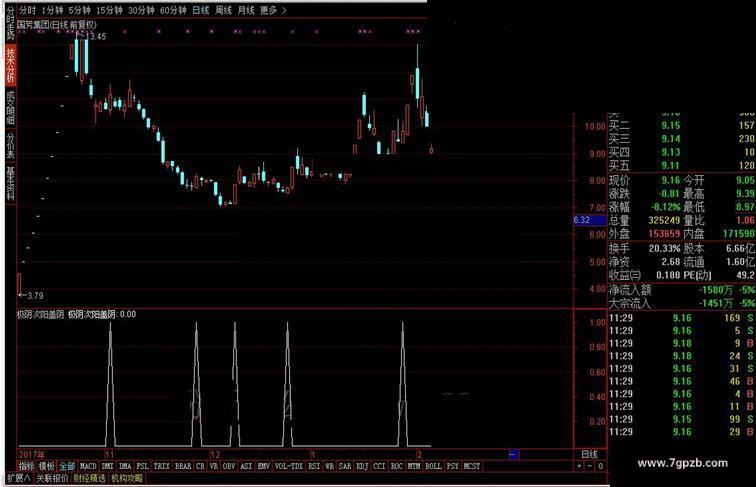Click chart title 国芳集团(日线 前复权)
Screen dimensions: 756x487
57,25
